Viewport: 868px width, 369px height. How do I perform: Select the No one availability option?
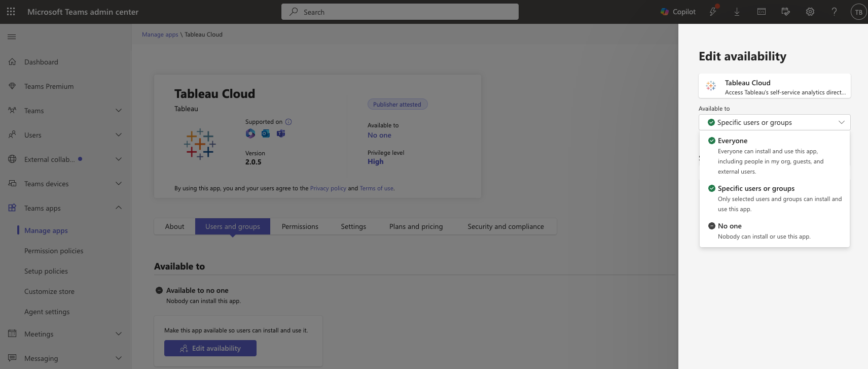(729, 226)
